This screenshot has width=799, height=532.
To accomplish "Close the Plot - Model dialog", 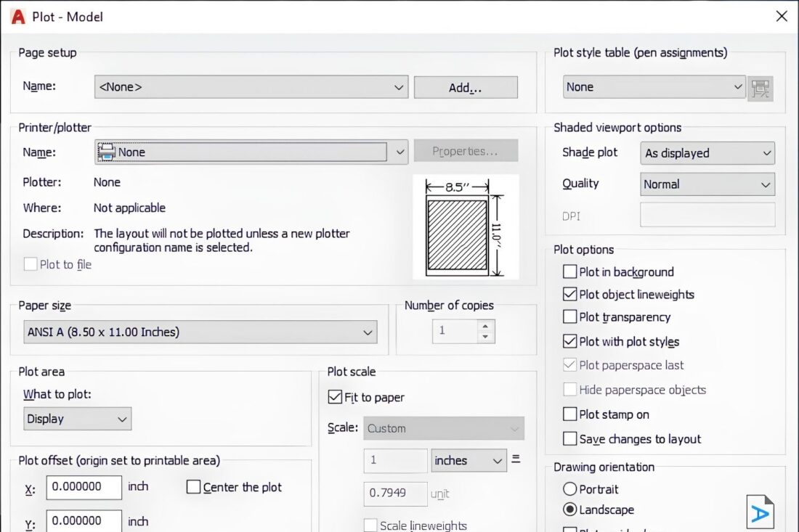I will 782,16.
